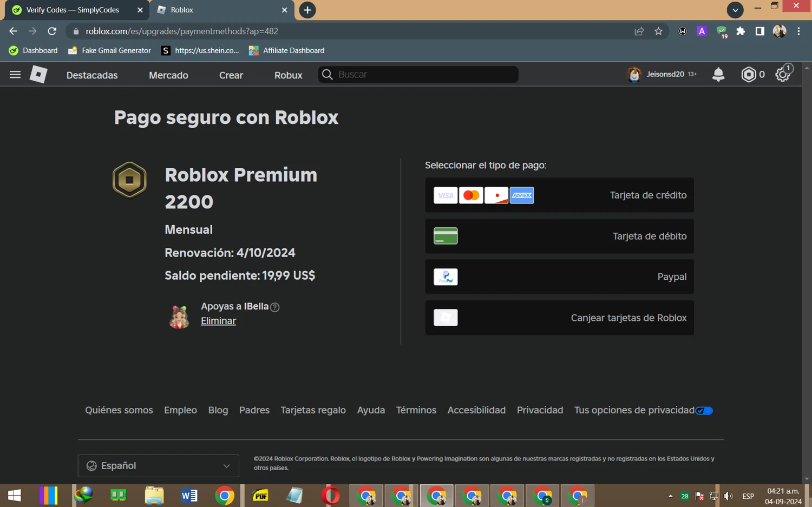Image resolution: width=812 pixels, height=507 pixels.
Task: Reload the page with refresh icon
Action: coord(52,31)
